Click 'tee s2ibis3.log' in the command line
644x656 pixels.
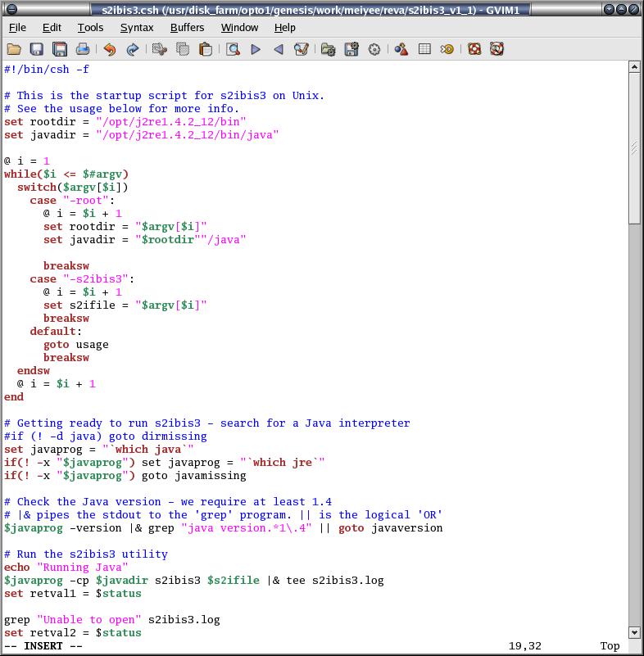(x=335, y=581)
